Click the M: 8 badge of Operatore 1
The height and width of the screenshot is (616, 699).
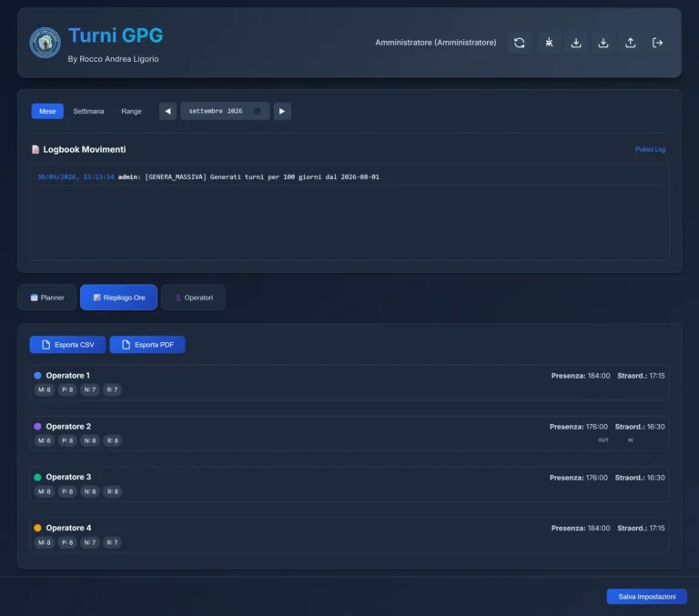point(44,389)
